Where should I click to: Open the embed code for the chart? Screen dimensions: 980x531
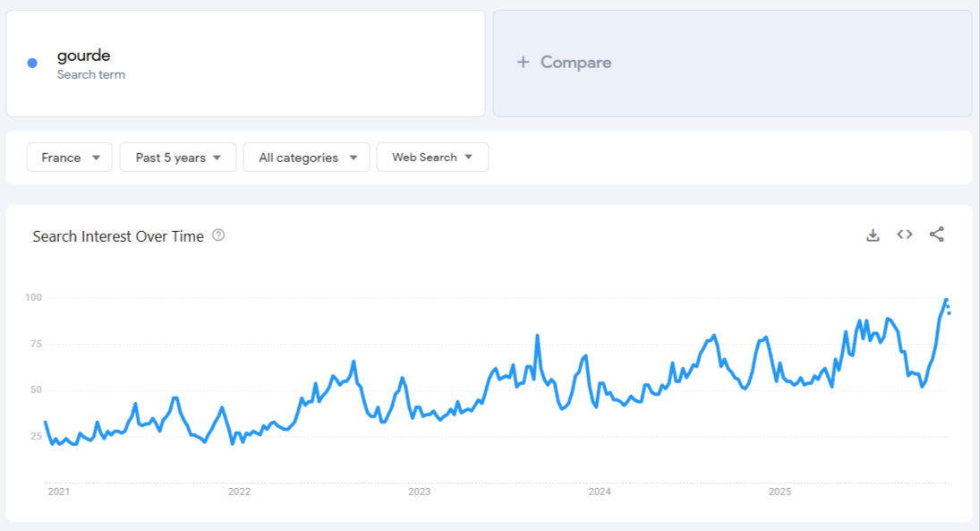tap(904, 234)
